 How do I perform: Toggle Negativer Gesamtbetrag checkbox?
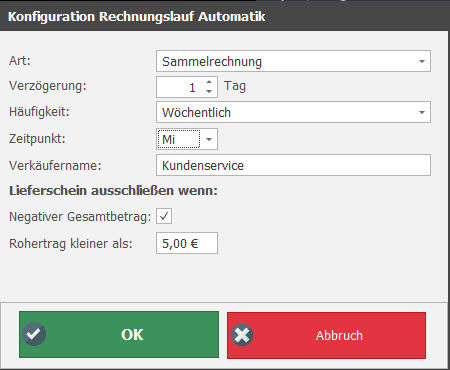[x=164, y=216]
